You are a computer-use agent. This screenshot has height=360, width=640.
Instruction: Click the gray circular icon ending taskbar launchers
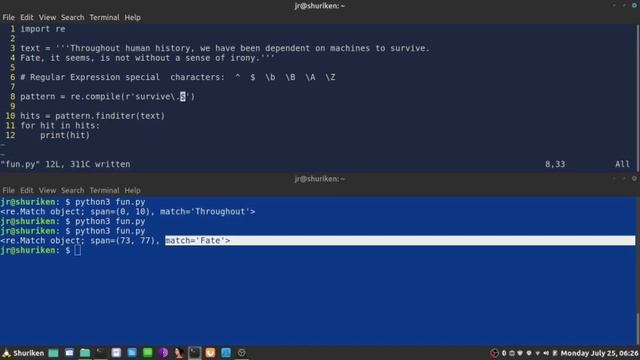click(241, 353)
